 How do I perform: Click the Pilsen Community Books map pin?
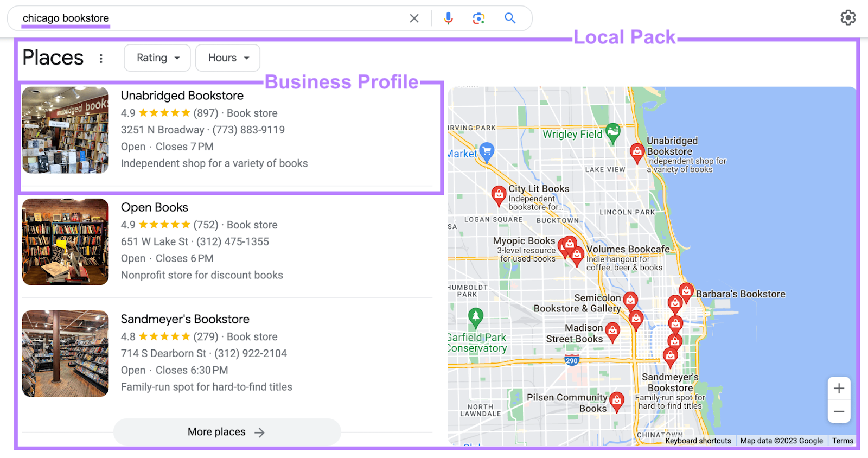pyautogui.click(x=617, y=400)
